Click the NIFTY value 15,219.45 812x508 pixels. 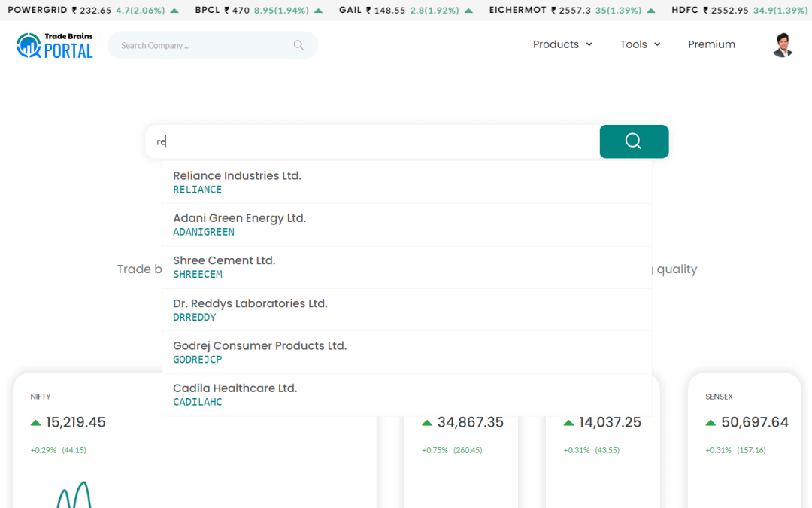pyautogui.click(x=76, y=422)
